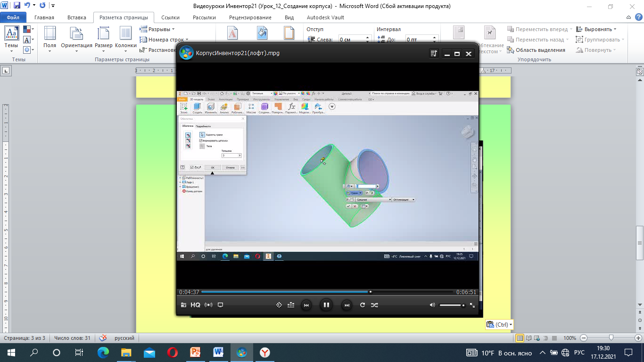644x362 pixels.
Task: Open file folder icon in the player
Action: tap(184, 305)
